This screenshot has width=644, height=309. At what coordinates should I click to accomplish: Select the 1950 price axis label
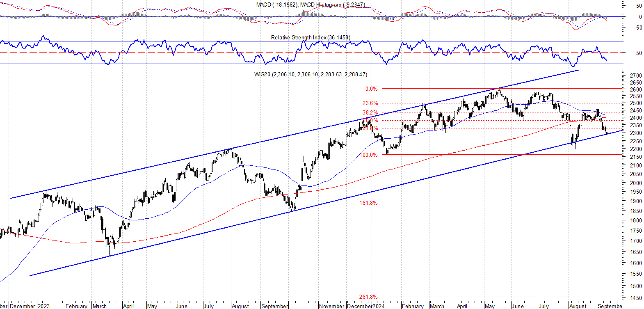tap(636, 192)
